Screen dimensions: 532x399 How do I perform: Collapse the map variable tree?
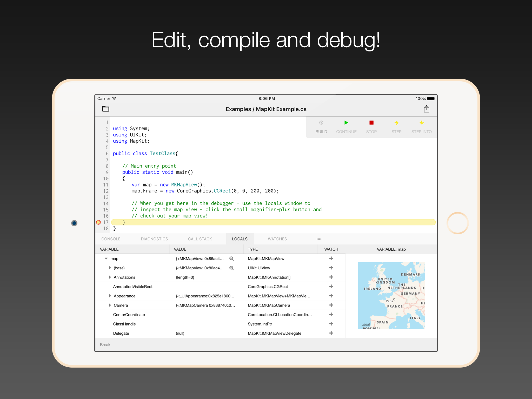pos(106,259)
